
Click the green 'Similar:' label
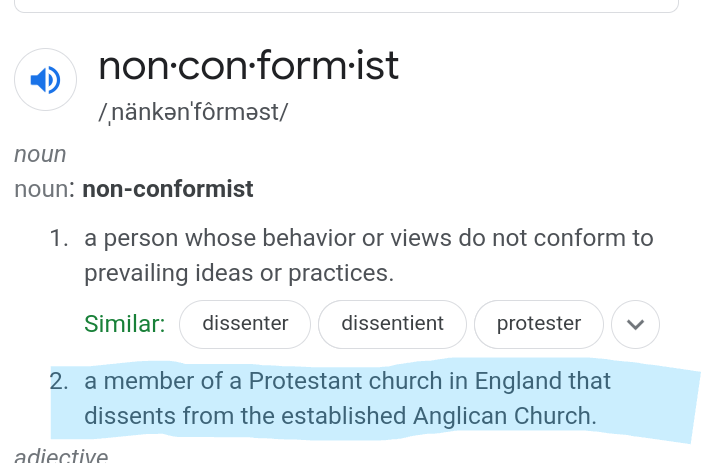125,324
